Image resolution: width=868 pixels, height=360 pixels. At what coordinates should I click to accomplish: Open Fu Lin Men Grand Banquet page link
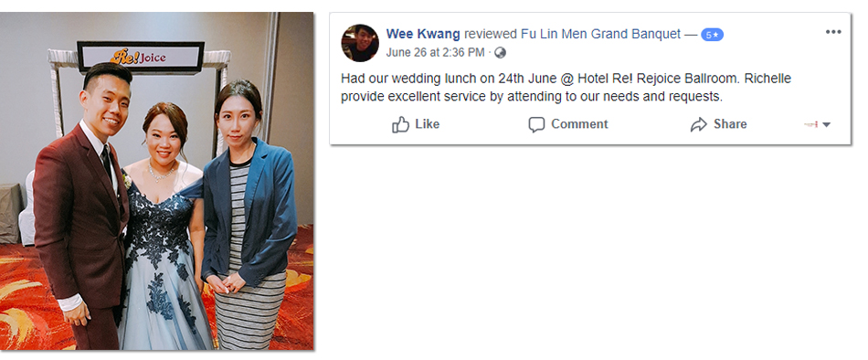pos(600,34)
